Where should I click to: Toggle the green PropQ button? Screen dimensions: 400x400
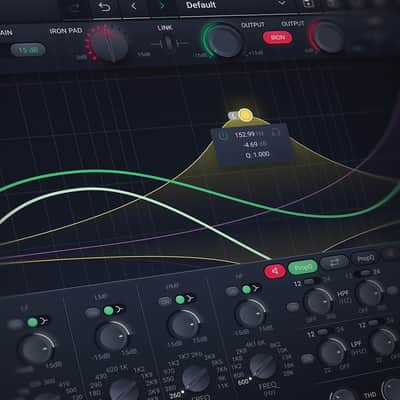(303, 267)
